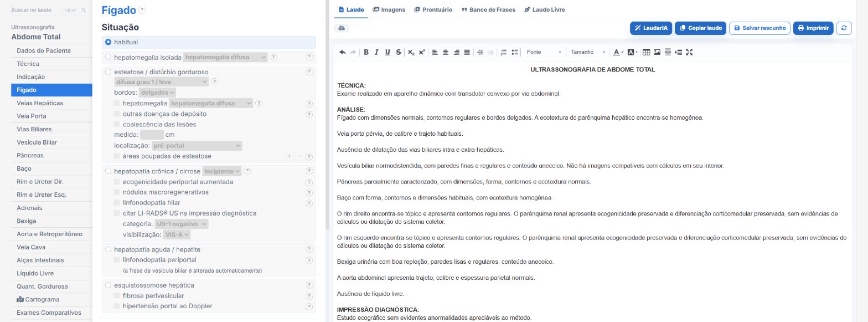The height and width of the screenshot is (322, 868).
Task: Click the refresh button next to Imprimir
Action: coord(844,28)
